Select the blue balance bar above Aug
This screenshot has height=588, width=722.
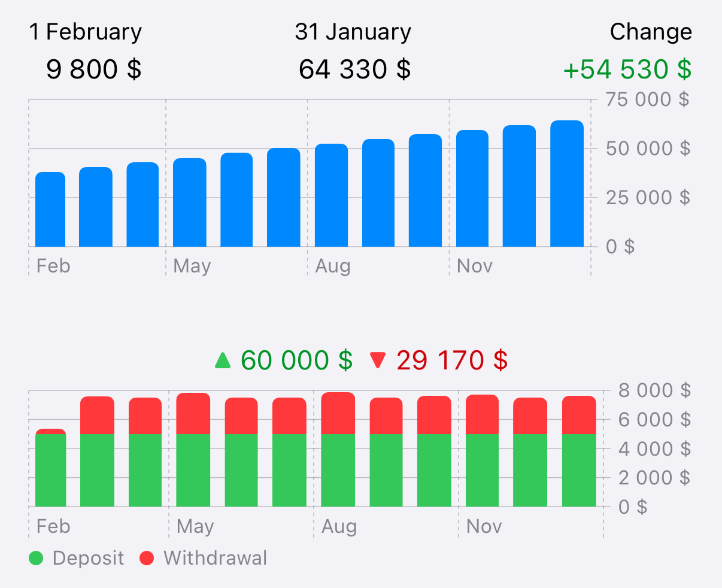331,196
